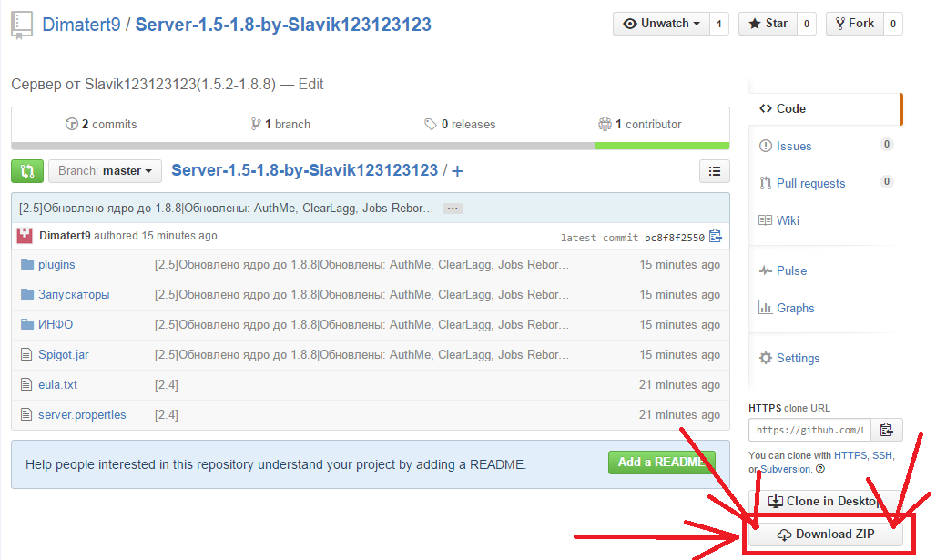This screenshot has height=560, width=936.
Task: Open commit hash bc8f8f2550
Action: (675, 238)
